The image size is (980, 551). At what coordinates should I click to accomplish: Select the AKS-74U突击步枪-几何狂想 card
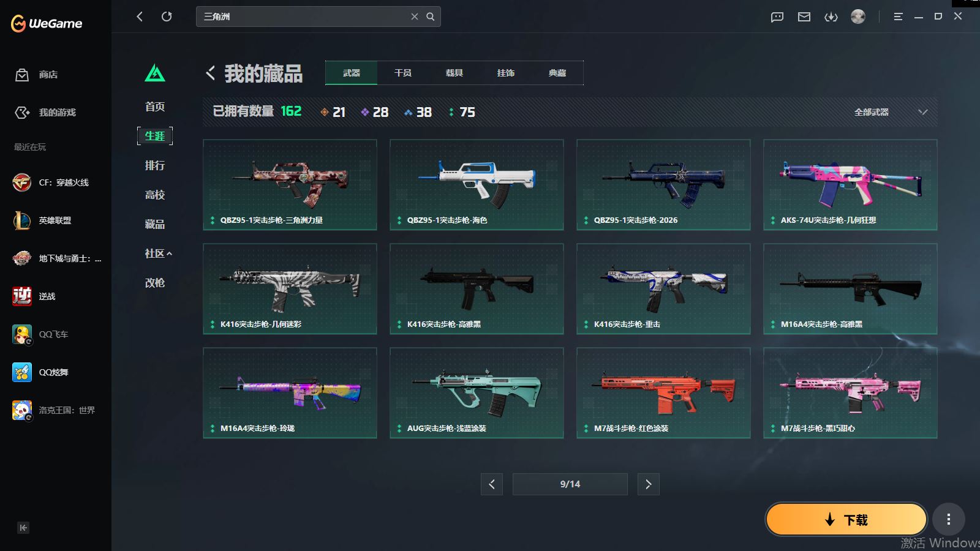coord(850,185)
